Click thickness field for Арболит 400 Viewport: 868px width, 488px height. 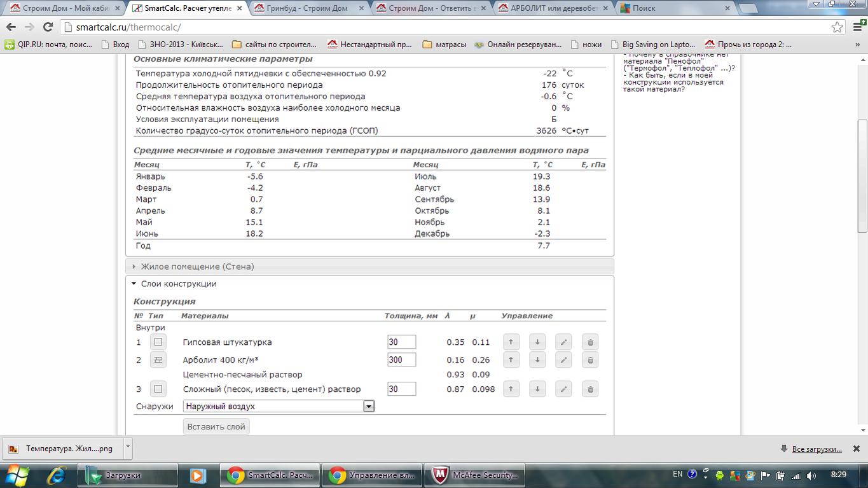(401, 360)
